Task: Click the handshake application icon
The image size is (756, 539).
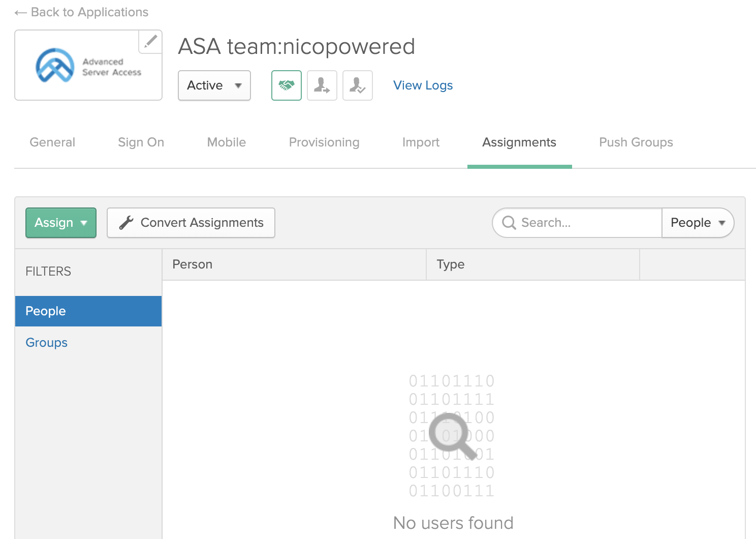Action: pyautogui.click(x=287, y=85)
